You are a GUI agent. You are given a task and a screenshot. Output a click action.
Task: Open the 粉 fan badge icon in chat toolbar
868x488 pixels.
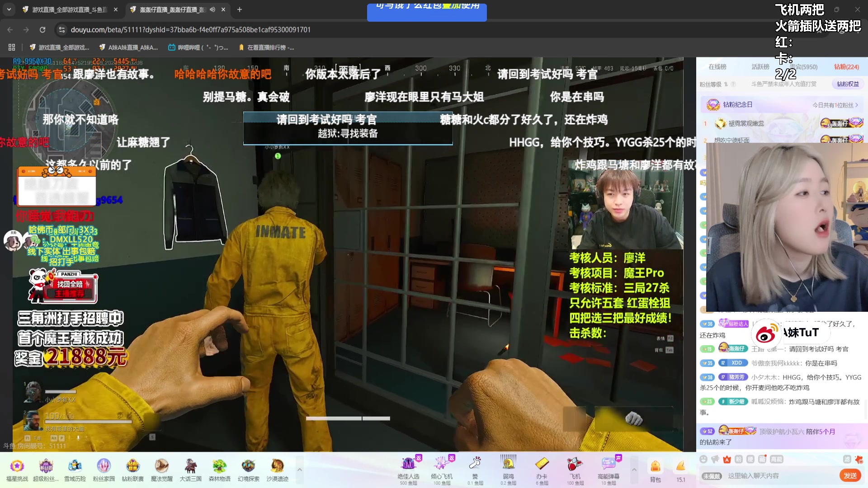coord(738,459)
